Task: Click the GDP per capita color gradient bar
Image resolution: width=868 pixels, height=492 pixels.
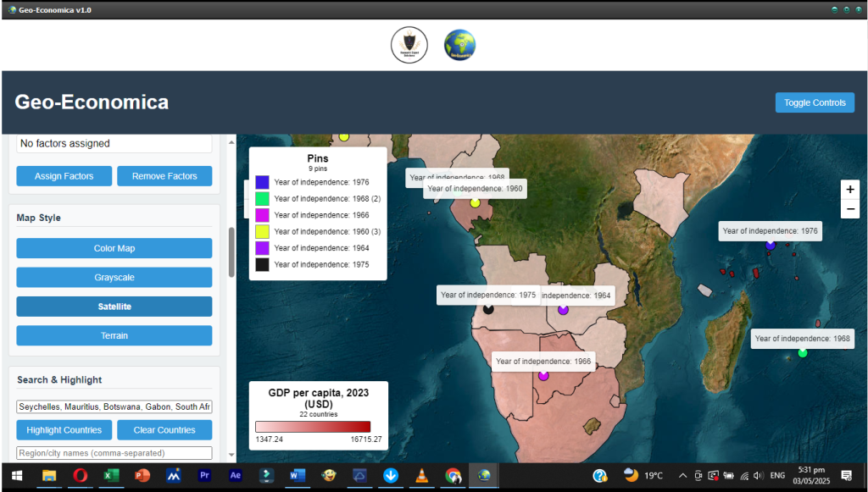Action: (313, 426)
